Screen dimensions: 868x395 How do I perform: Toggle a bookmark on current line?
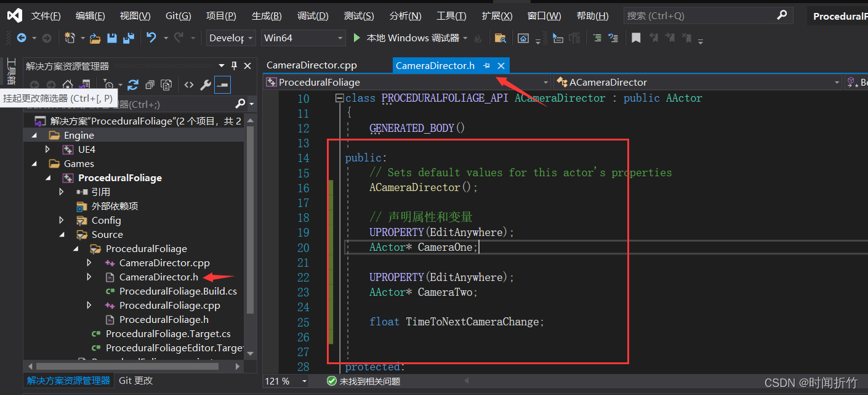coord(636,38)
